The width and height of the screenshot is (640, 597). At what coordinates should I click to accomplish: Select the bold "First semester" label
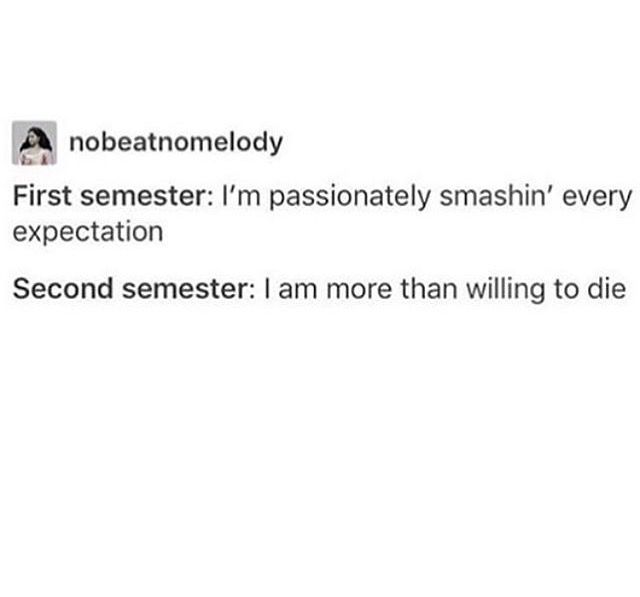113,196
